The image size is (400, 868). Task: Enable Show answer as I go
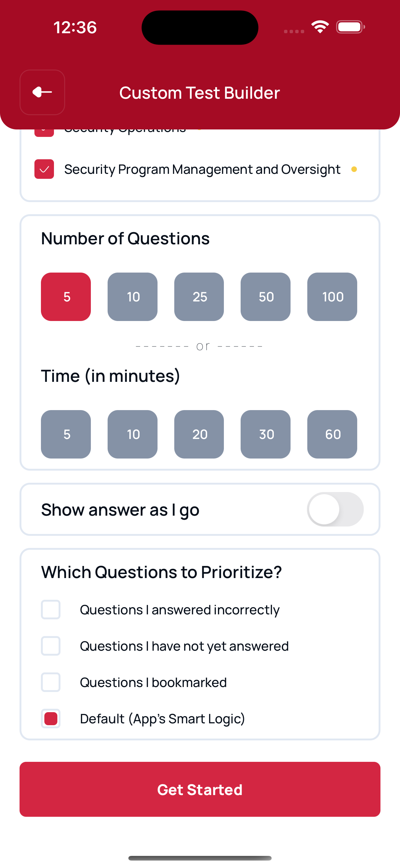coord(335,509)
